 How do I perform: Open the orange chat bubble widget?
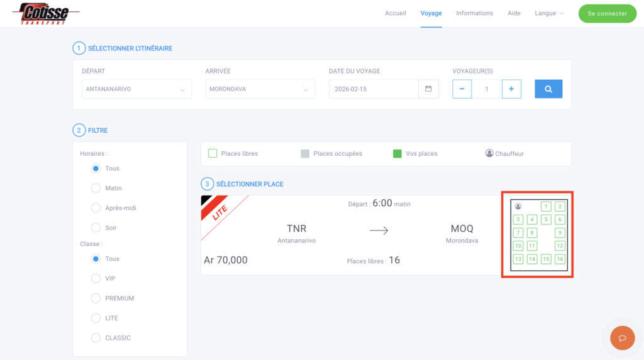(x=622, y=337)
